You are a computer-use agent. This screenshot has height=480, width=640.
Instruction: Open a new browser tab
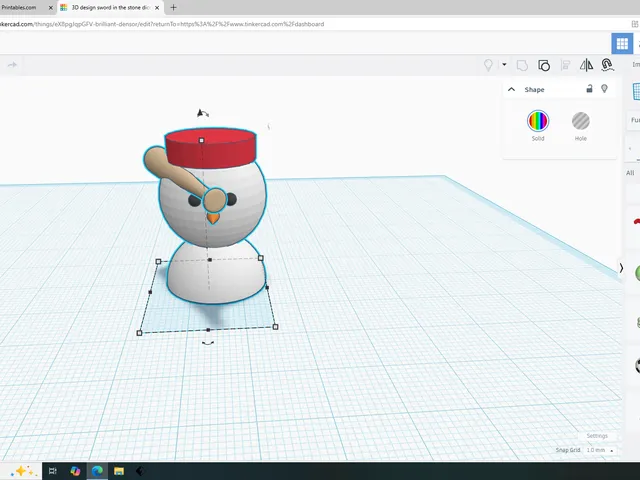[x=173, y=7]
